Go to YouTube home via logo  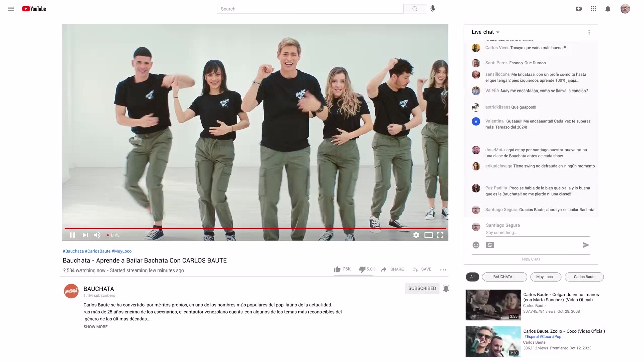[x=34, y=9]
